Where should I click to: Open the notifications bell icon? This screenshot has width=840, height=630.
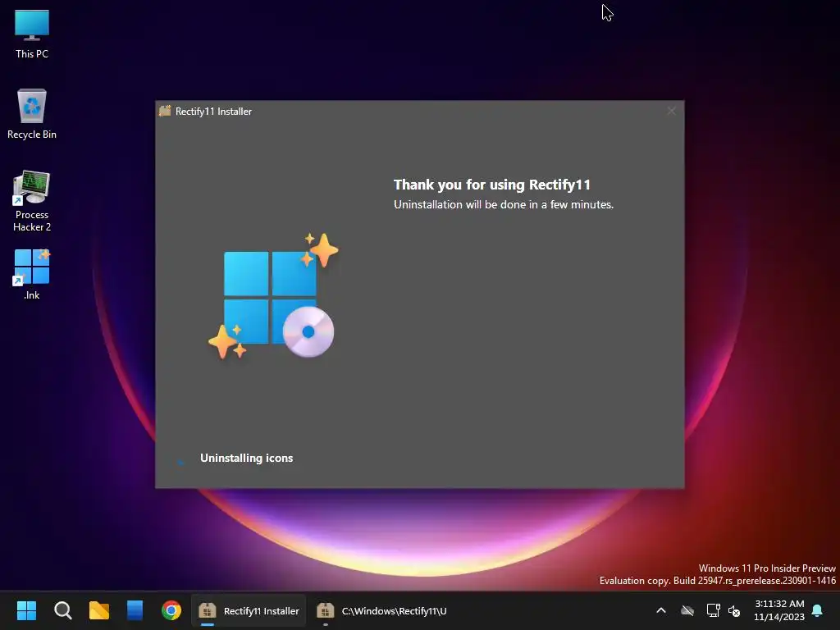click(818, 610)
